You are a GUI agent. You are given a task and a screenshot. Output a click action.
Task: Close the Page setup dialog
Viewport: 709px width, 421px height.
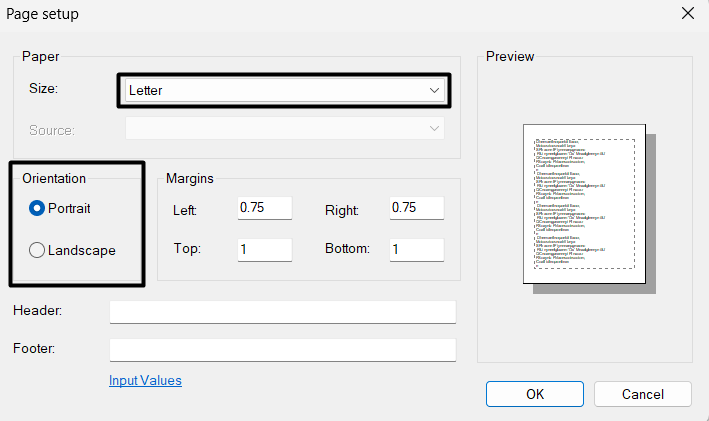point(687,14)
